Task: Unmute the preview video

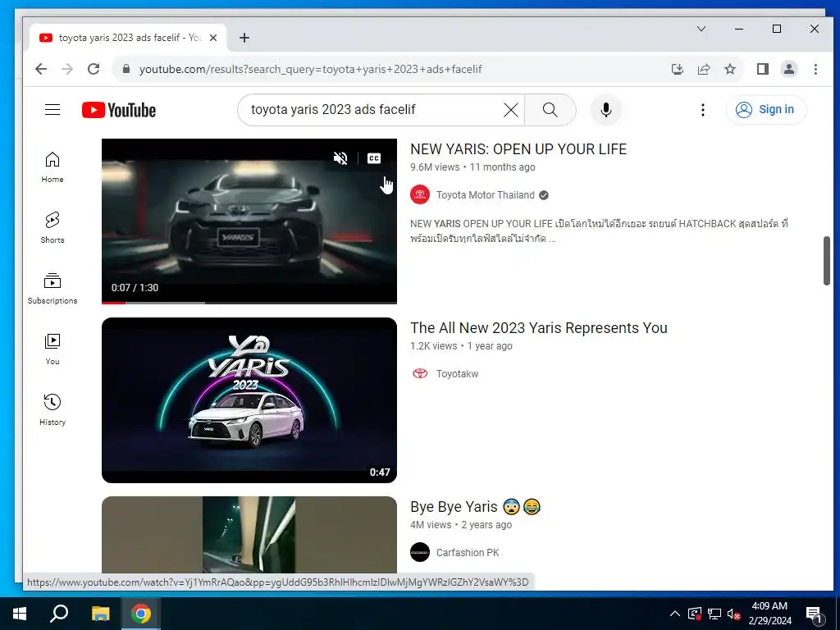Action: (340, 158)
